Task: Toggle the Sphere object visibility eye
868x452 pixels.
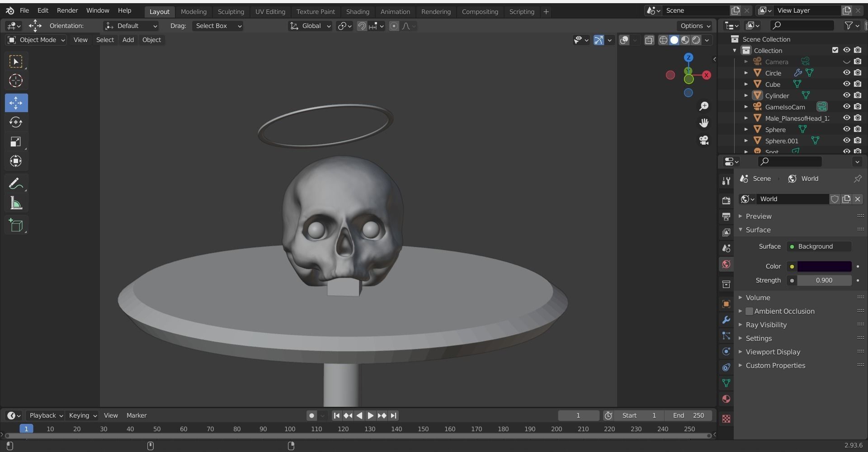Action: point(846,129)
